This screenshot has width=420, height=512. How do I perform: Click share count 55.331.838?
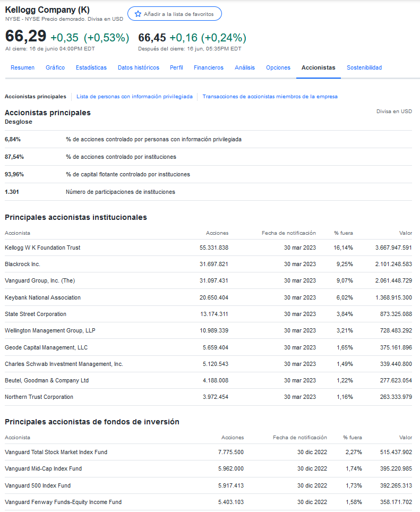214,248
